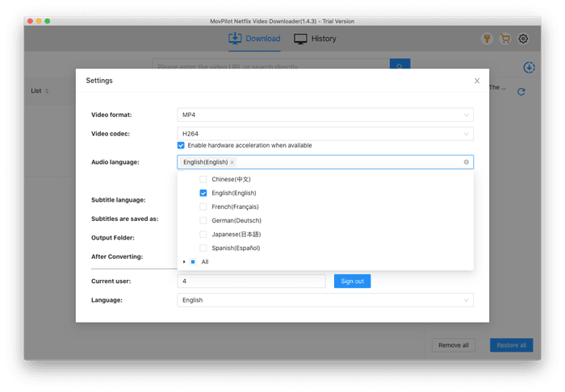Uncheck the English(English) option
The width and height of the screenshot is (565, 392).
(203, 193)
